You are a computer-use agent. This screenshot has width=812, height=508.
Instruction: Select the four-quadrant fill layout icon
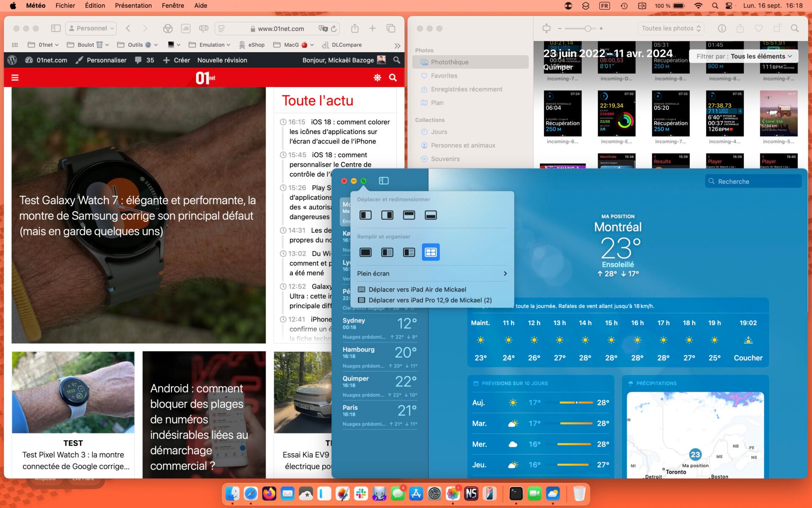click(431, 252)
